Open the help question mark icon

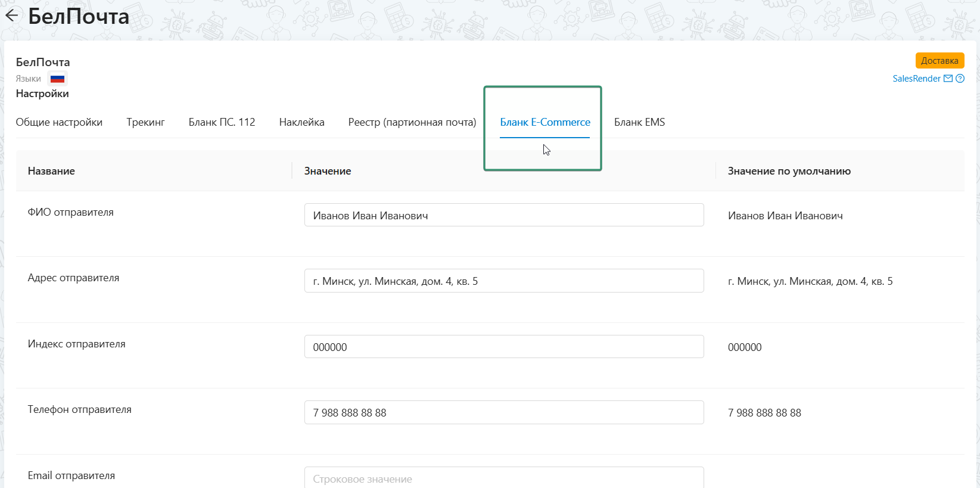coord(960,79)
